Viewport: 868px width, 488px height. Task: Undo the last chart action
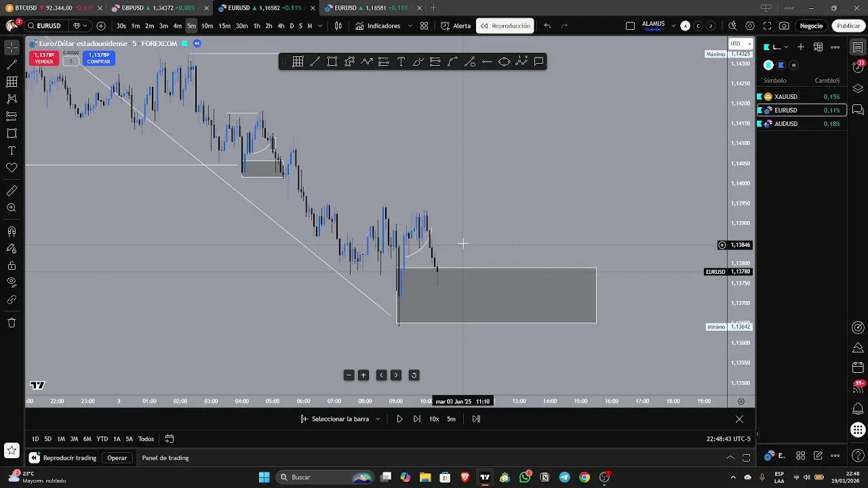[x=547, y=26]
